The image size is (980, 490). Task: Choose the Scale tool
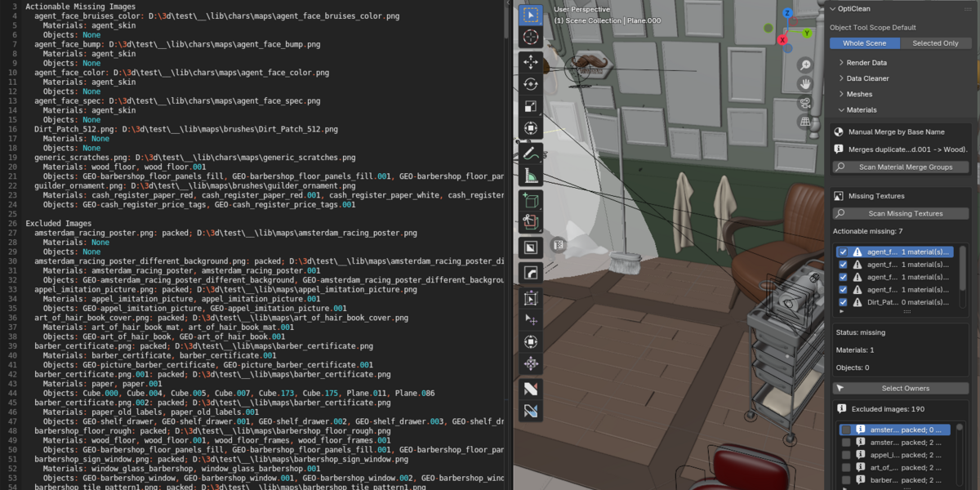pyautogui.click(x=531, y=105)
